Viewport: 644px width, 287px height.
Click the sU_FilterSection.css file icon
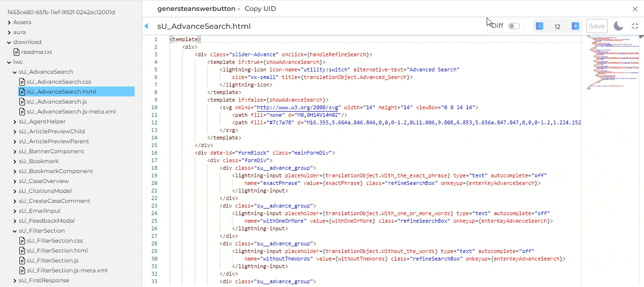click(x=22, y=241)
